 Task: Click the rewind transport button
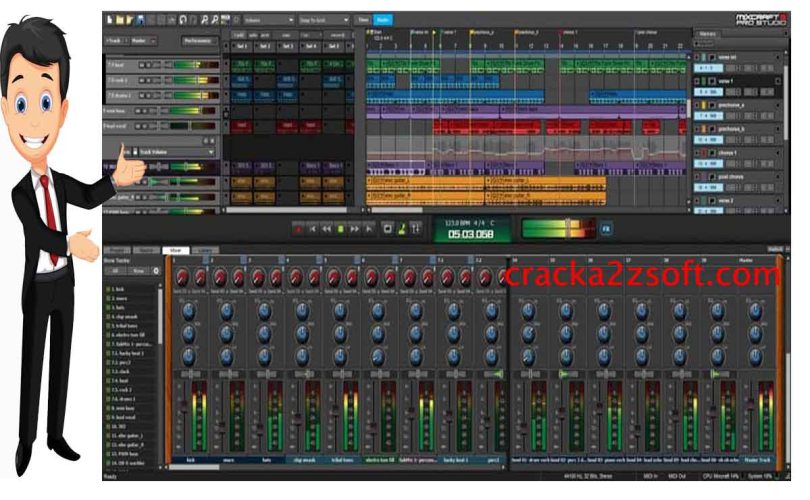[326, 229]
